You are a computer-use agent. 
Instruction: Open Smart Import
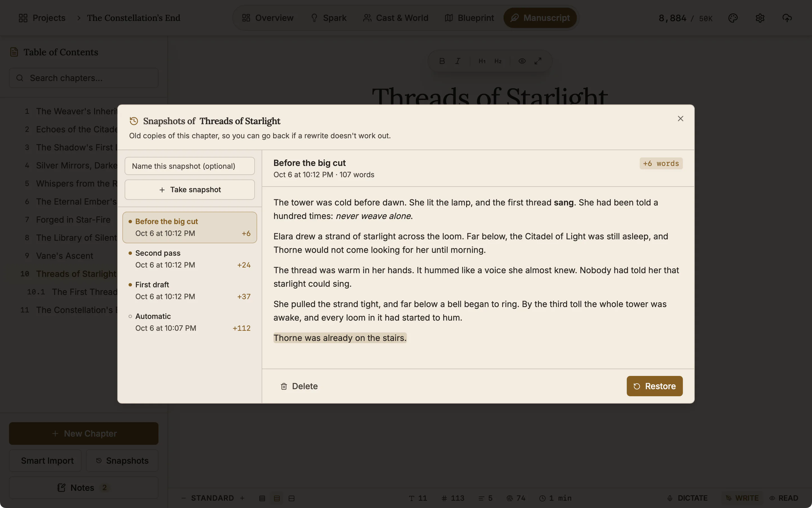click(45, 461)
